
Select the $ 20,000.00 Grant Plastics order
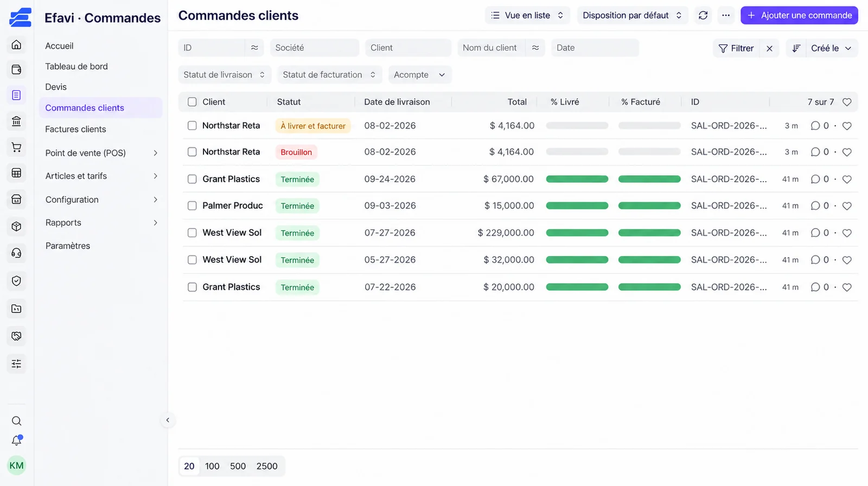(x=192, y=287)
